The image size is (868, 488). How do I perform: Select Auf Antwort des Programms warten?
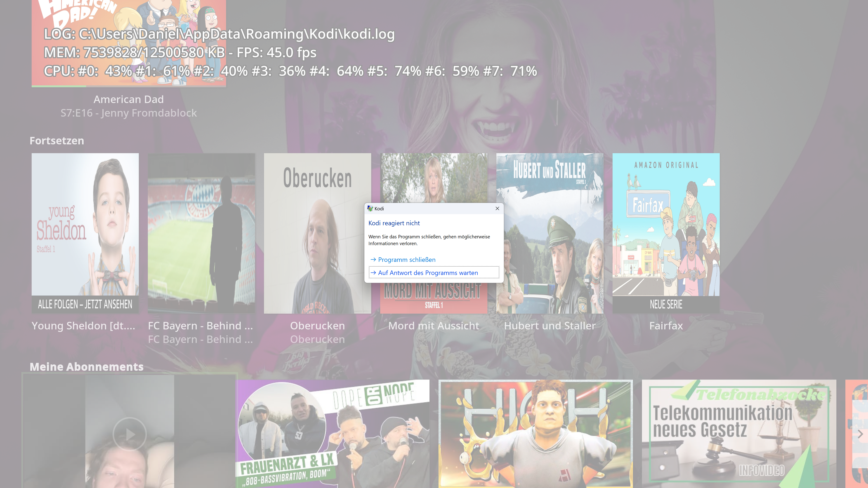(434, 273)
